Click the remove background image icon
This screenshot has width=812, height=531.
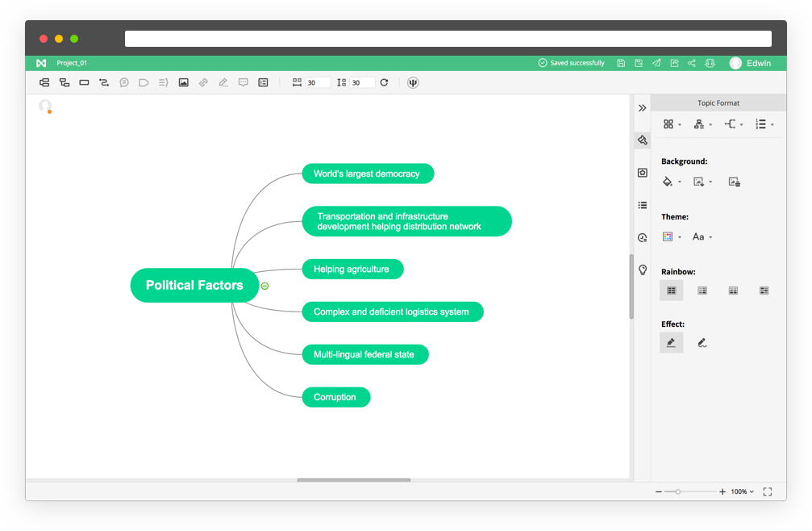(734, 182)
